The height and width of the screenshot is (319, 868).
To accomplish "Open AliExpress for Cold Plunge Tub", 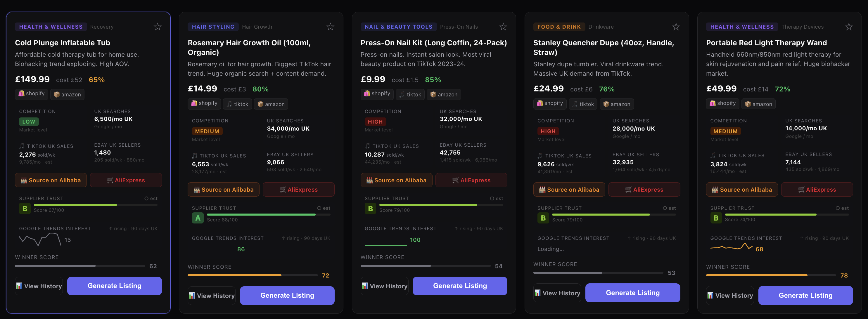I will point(126,180).
